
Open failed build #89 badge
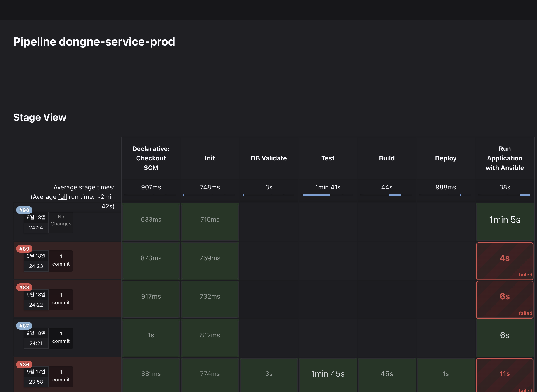click(24, 249)
